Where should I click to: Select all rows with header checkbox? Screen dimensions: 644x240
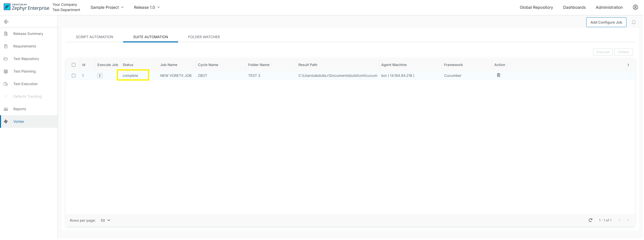pyautogui.click(x=74, y=65)
